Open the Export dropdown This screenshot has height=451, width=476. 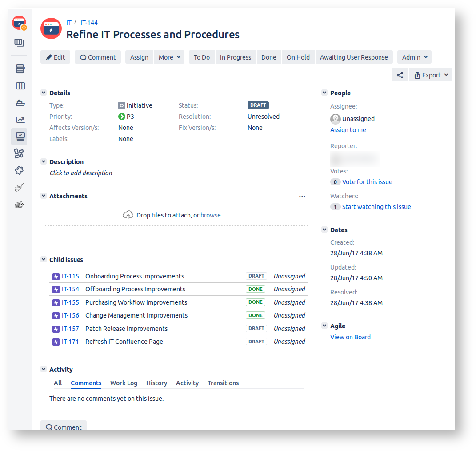click(x=430, y=75)
